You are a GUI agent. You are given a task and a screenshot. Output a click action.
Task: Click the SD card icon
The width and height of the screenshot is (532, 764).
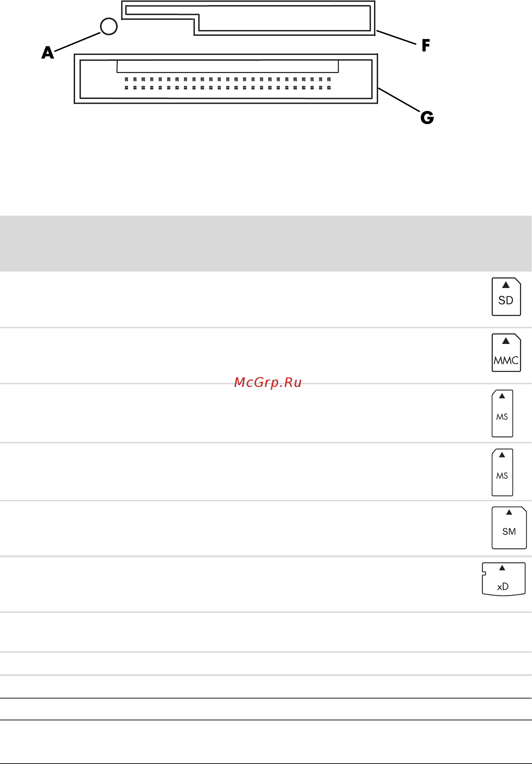pyautogui.click(x=506, y=297)
